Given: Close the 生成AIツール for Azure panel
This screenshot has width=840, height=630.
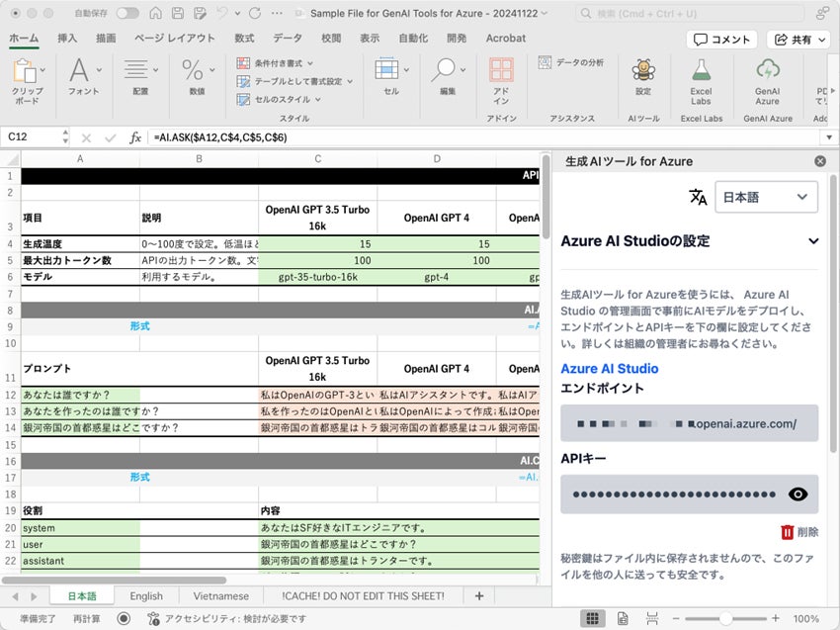Looking at the screenshot, I should (x=819, y=161).
